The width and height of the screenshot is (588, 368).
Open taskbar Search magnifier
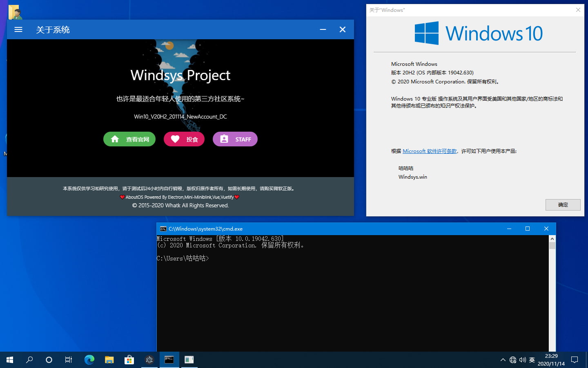29,360
